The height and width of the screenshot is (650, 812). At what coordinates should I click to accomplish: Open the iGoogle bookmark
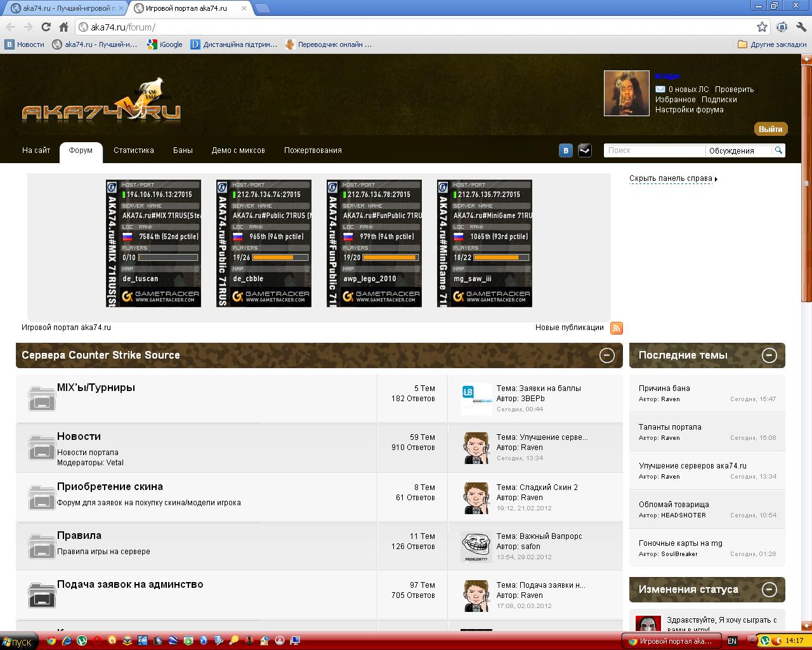coord(165,44)
